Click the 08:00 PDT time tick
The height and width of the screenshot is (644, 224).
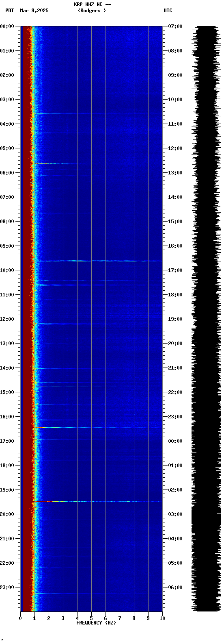7,222
